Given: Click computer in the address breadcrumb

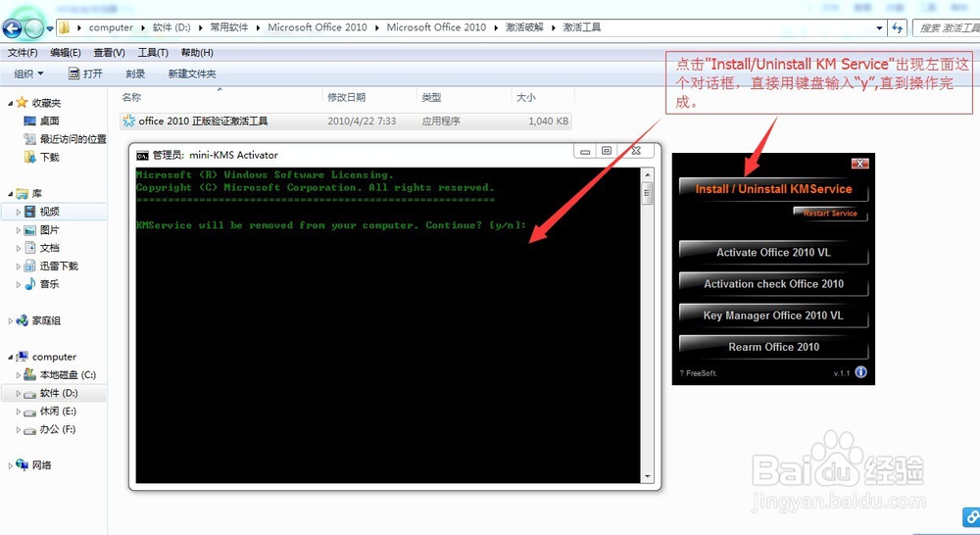Looking at the screenshot, I should point(111,27).
